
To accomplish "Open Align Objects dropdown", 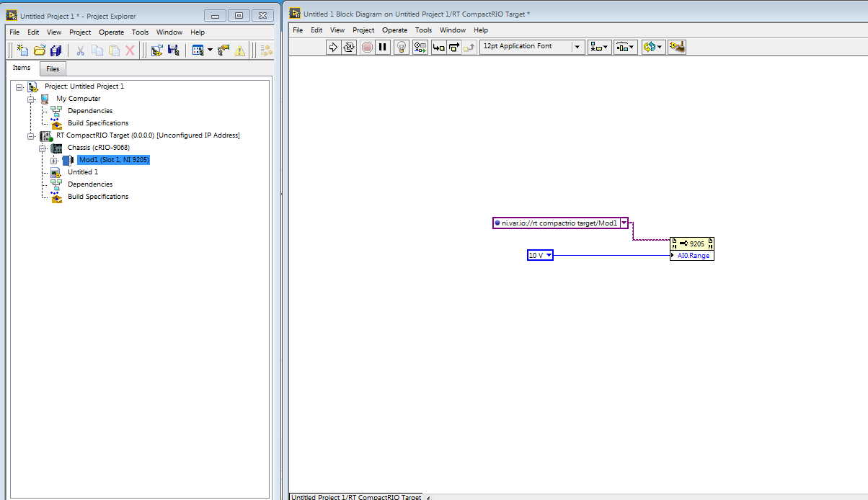I will click(x=599, y=47).
